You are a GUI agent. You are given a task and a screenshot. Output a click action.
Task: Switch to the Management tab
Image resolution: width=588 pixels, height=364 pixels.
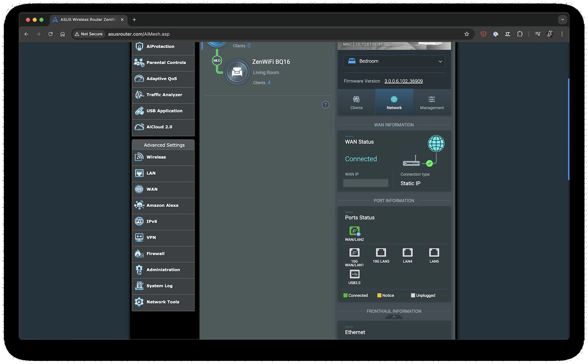pos(432,102)
